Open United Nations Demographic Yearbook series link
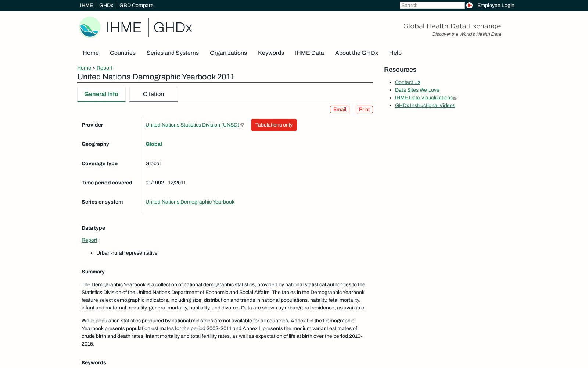This screenshot has height=368, width=588. tap(190, 202)
